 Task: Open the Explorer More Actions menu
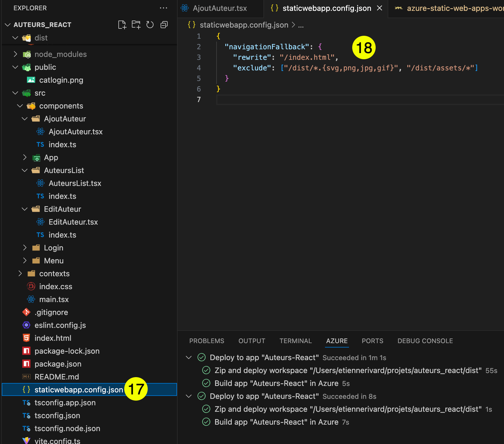point(163,8)
